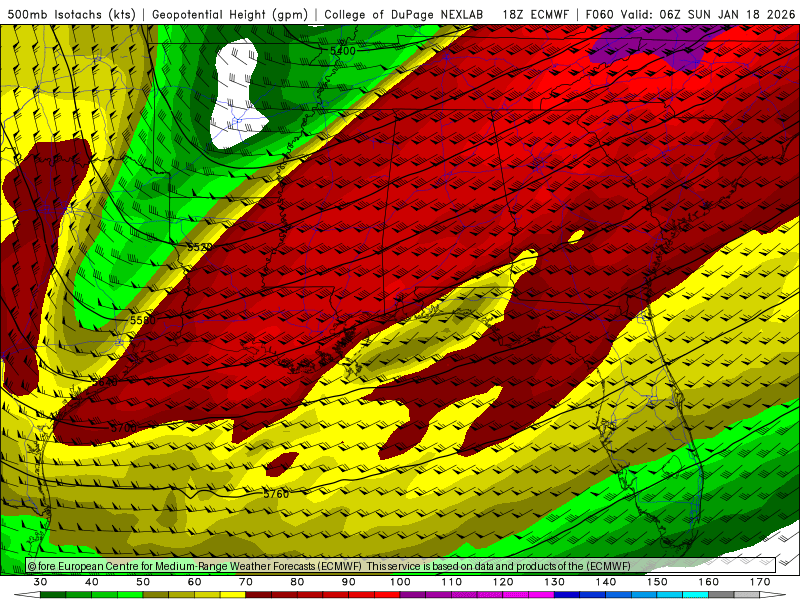Click the 70 value on color scale

coord(246,582)
